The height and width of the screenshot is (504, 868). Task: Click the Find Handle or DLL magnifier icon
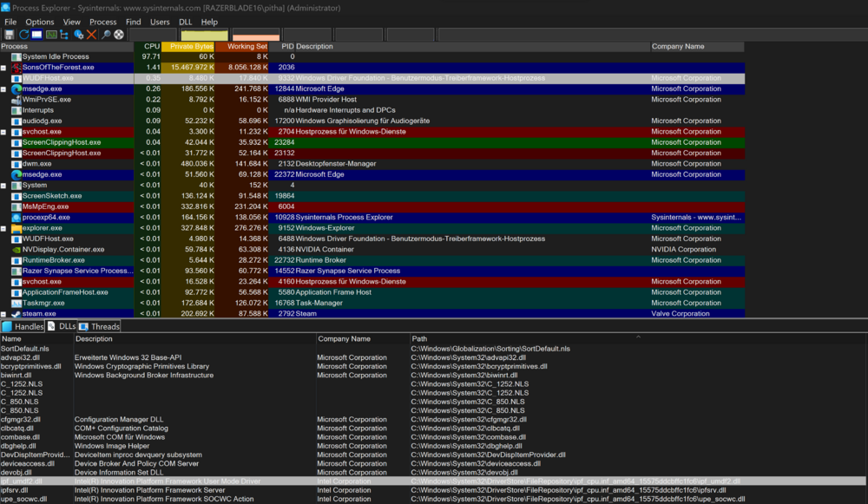[106, 35]
